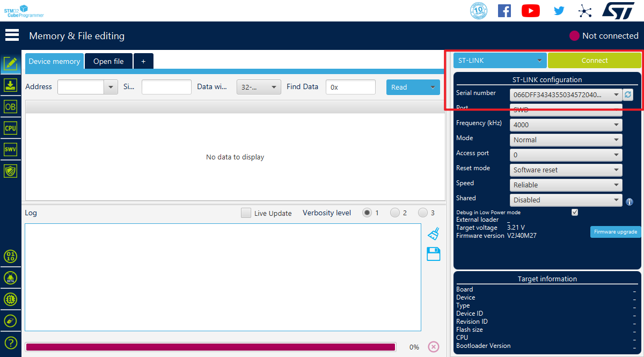
Task: Open Option Bytes (OB) panel
Action: coord(10,107)
